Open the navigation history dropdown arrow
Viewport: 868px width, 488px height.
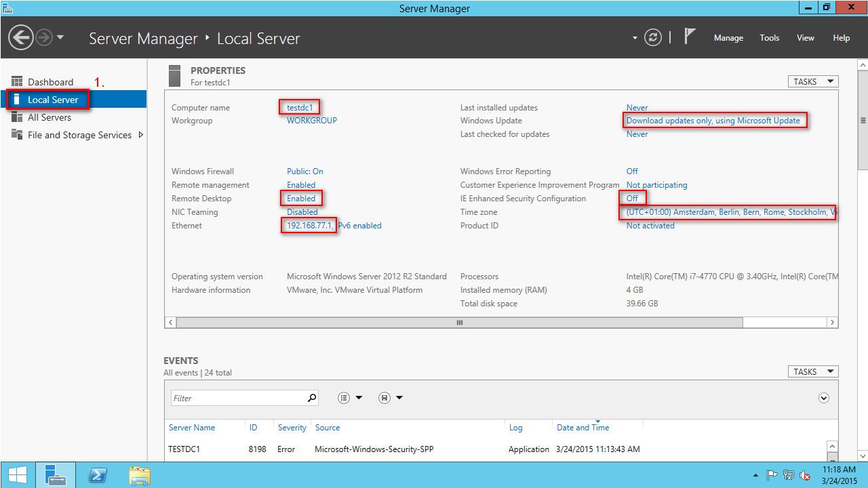[x=60, y=37]
